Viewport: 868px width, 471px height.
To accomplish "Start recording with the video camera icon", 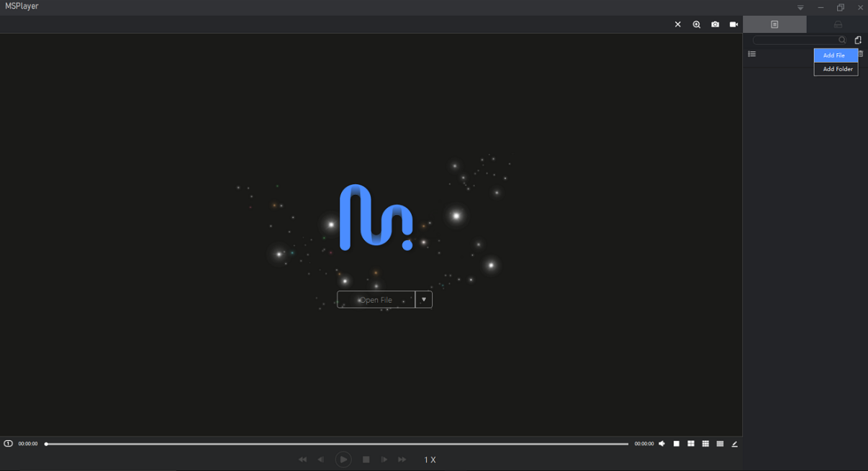I will [x=734, y=24].
